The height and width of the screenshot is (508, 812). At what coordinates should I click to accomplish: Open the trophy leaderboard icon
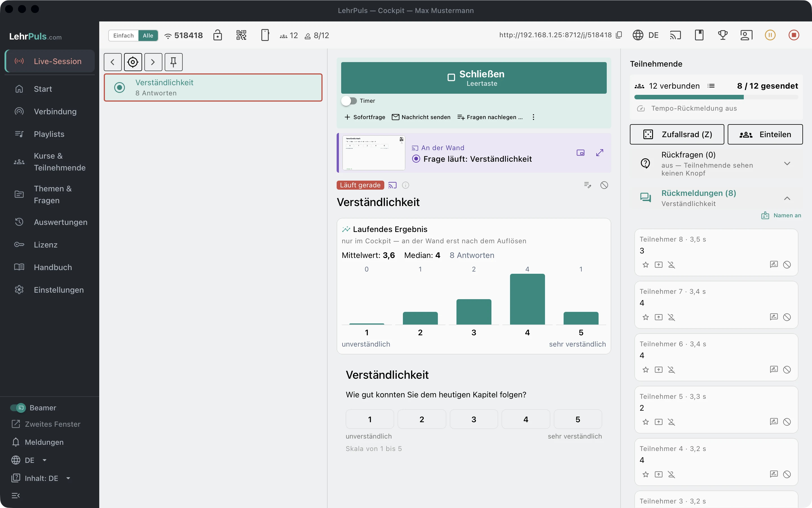(723, 35)
